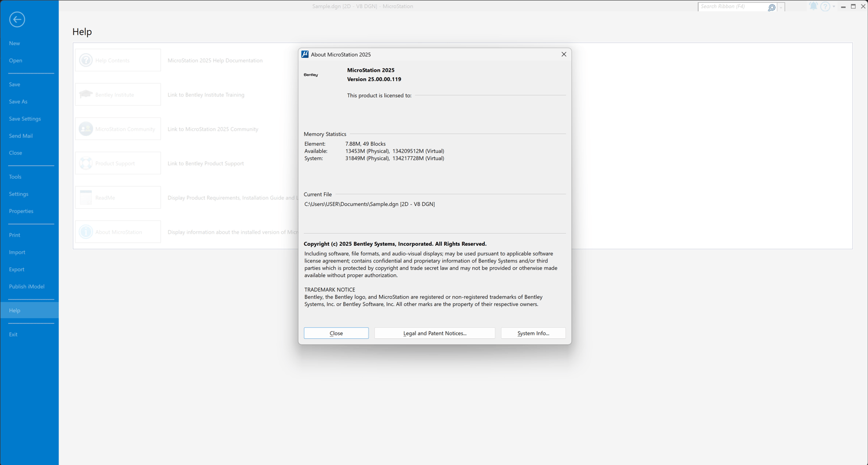Click the ReadMe button

[118, 197]
